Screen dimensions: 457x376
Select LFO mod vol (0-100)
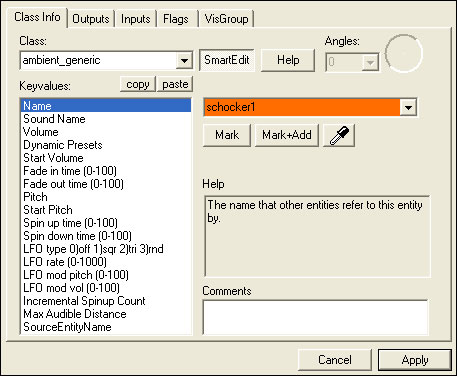pyautogui.click(x=106, y=288)
